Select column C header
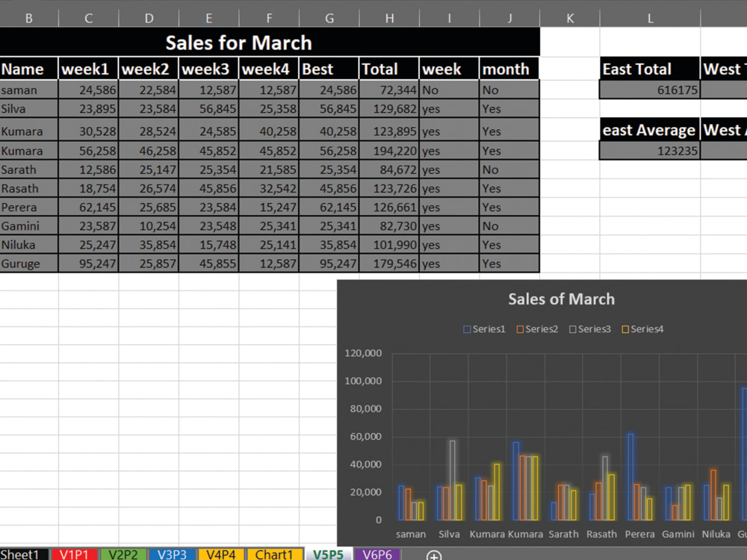 [x=89, y=18]
